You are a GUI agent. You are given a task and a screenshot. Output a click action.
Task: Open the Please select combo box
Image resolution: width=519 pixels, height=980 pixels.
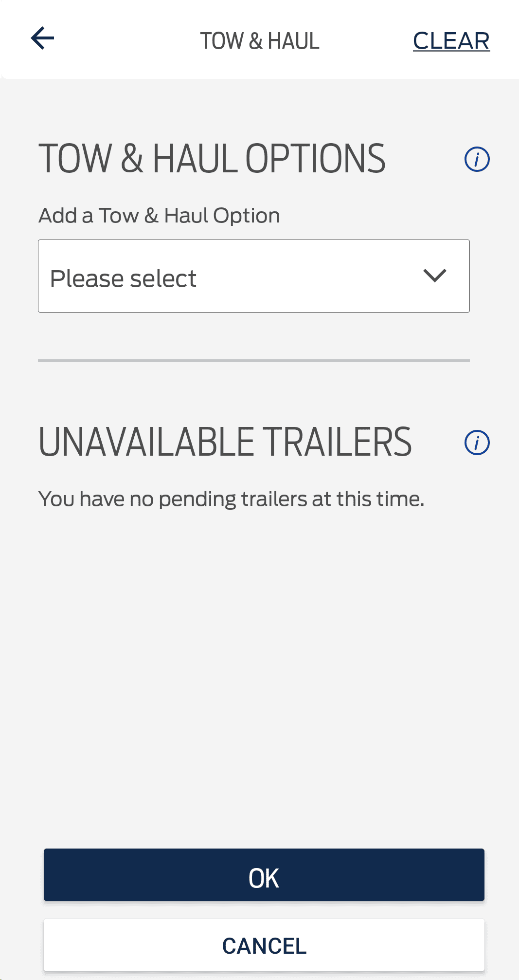[x=254, y=276]
